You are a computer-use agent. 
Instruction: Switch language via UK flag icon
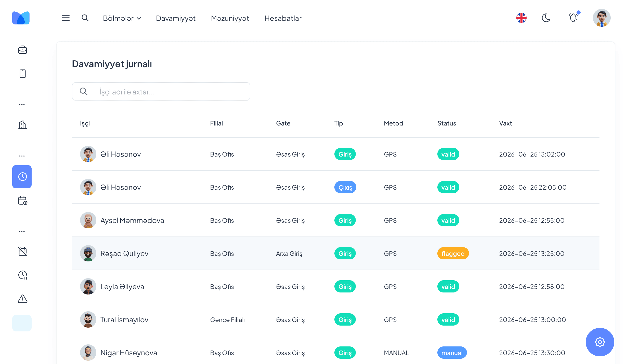[x=521, y=18]
